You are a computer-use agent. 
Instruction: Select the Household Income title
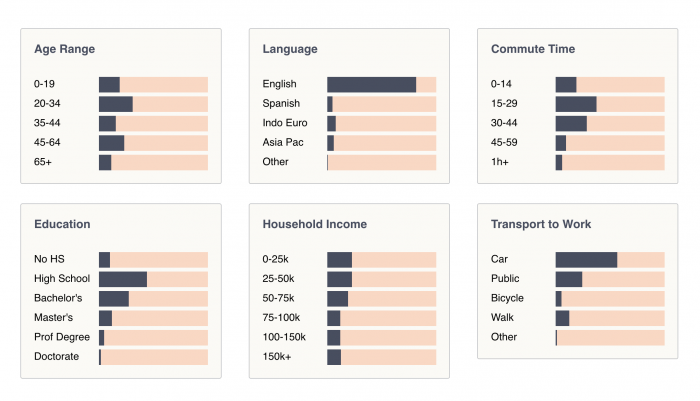[x=314, y=224]
